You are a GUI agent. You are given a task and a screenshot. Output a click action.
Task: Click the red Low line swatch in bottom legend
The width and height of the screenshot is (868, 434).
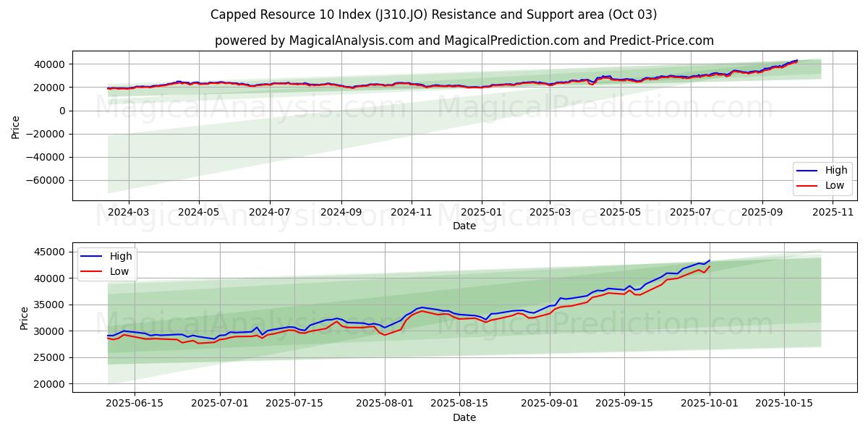tap(92, 271)
